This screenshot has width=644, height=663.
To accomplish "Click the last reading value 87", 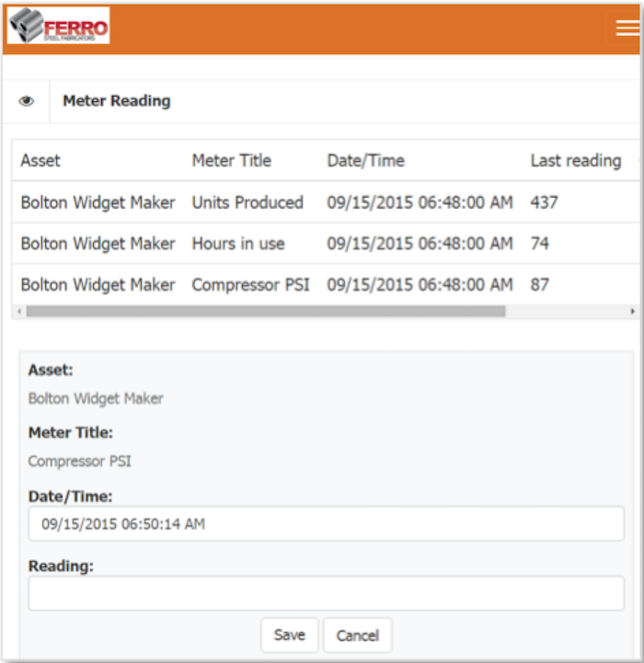I will pyautogui.click(x=539, y=285).
